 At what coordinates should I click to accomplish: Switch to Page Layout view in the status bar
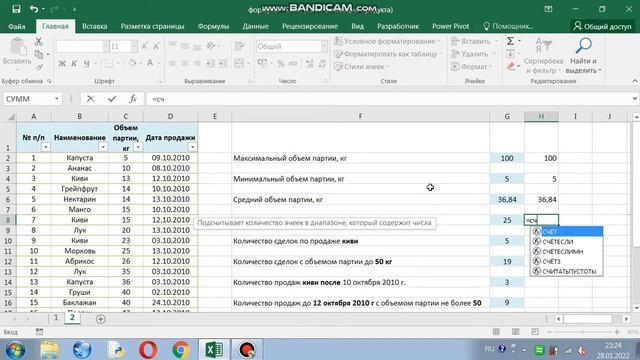(516, 332)
